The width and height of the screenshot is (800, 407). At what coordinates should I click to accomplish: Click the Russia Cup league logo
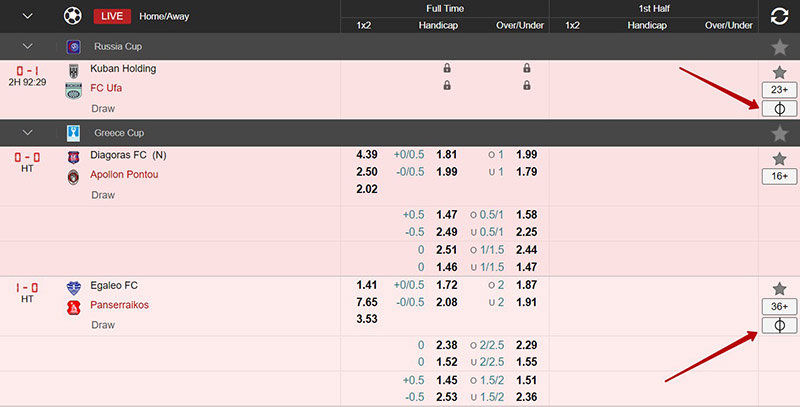tap(74, 46)
